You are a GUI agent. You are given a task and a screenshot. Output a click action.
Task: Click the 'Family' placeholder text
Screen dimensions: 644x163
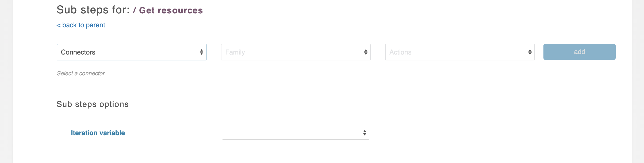pos(235,52)
